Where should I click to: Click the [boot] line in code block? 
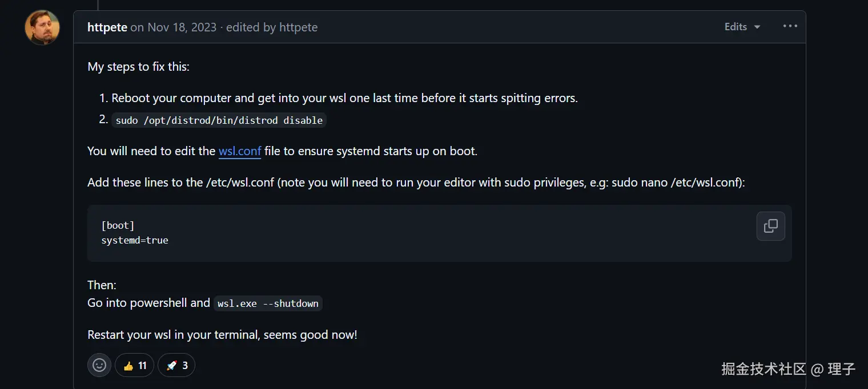[x=118, y=225]
